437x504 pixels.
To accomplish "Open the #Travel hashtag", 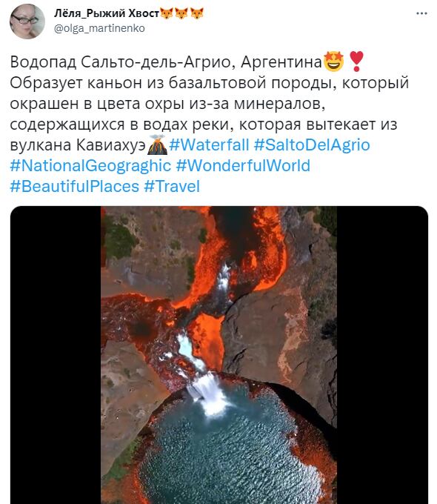I will (x=172, y=187).
